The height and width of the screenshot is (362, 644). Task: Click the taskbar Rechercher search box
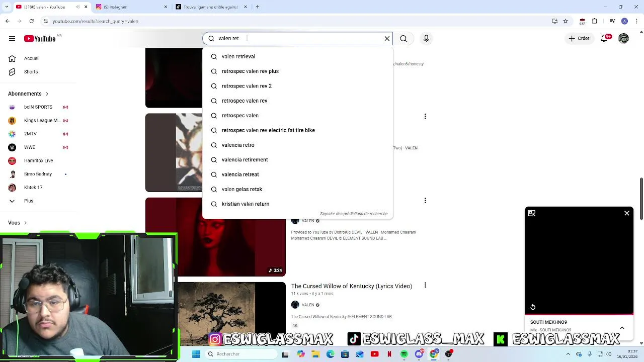click(x=240, y=354)
